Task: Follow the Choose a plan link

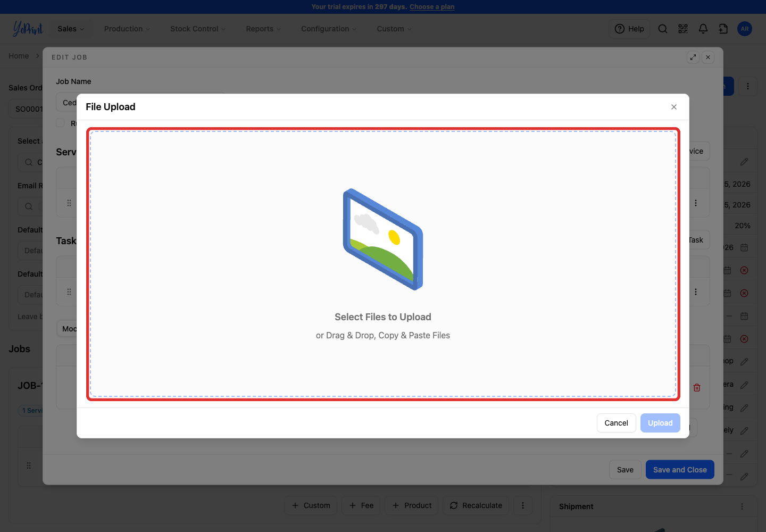Action: (x=432, y=7)
